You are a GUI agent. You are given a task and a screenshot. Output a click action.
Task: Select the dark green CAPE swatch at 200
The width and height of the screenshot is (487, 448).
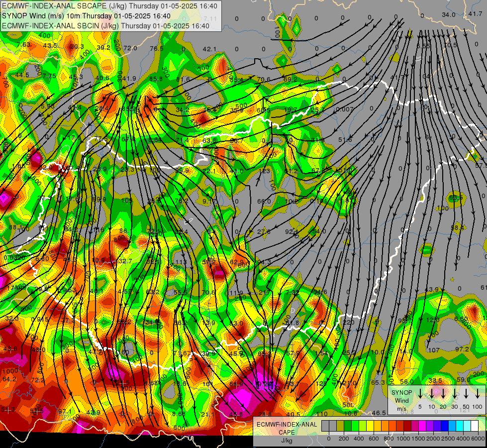tap(348, 426)
